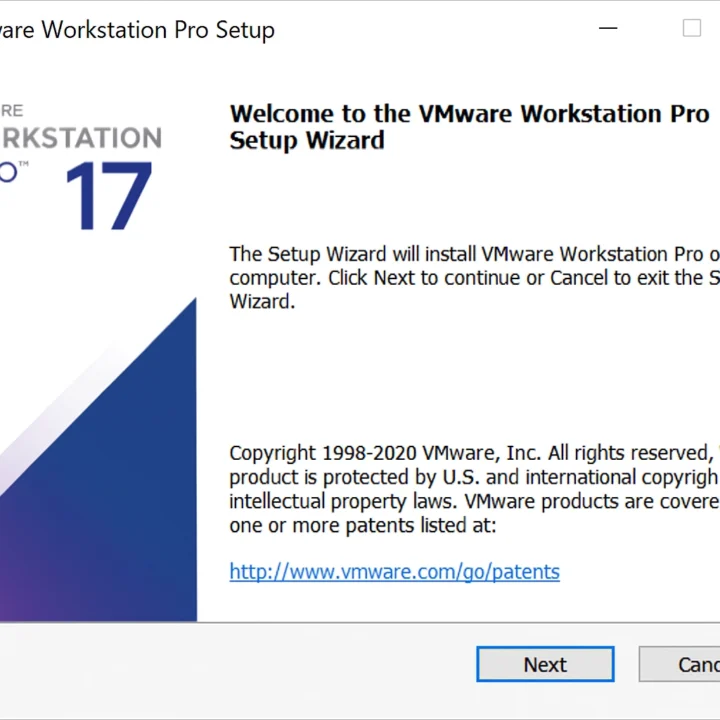Viewport: 720px width, 720px height.
Task: Open the vmware.com/go/patents link
Action: [394, 572]
